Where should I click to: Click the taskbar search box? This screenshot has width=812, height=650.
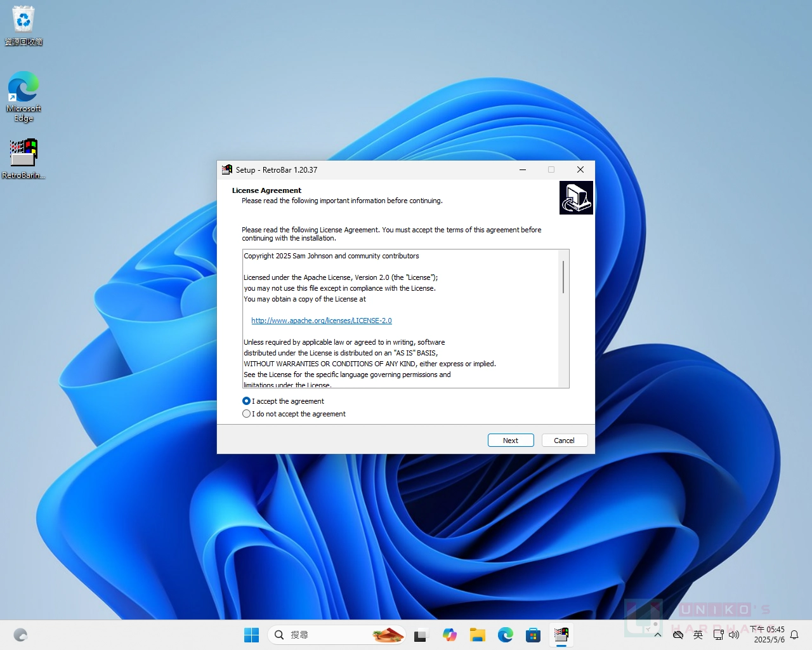coord(337,635)
